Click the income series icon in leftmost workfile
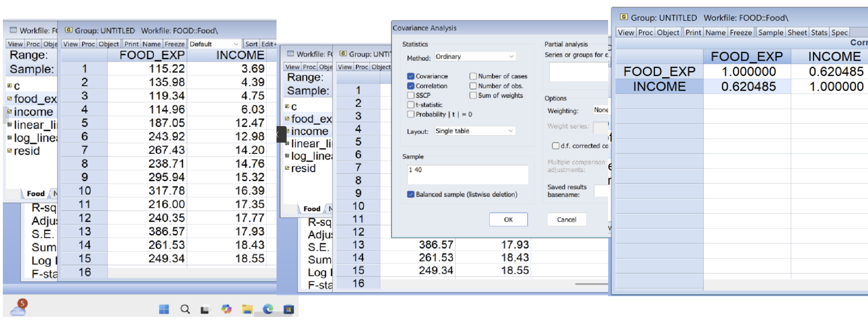This screenshot has width=868, height=327. 9,111
